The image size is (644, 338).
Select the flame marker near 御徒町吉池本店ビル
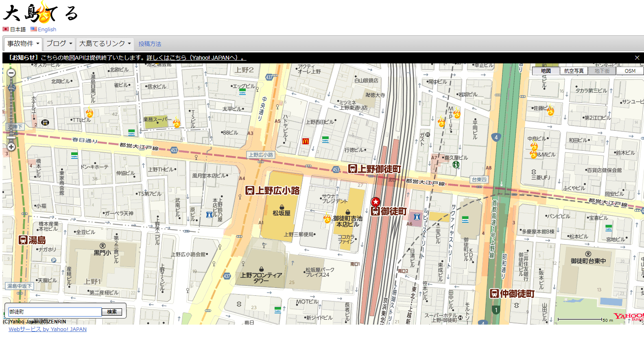pos(327,219)
